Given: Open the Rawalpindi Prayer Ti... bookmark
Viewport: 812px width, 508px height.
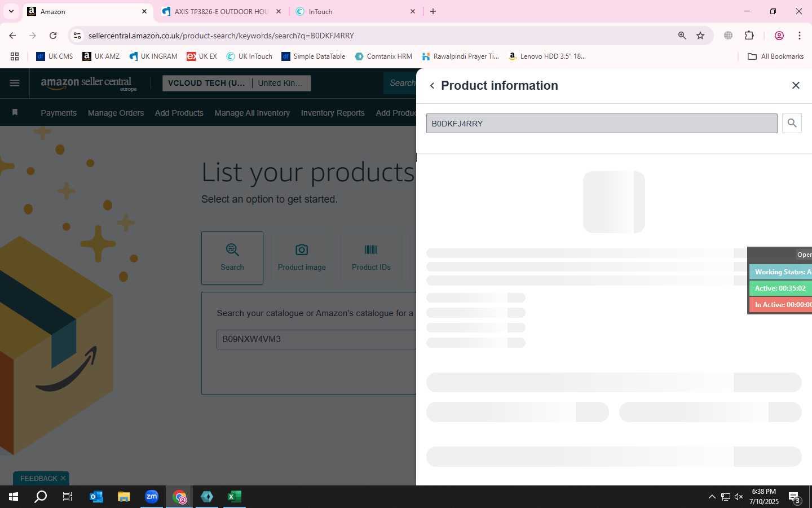Looking at the screenshot, I should [x=460, y=56].
